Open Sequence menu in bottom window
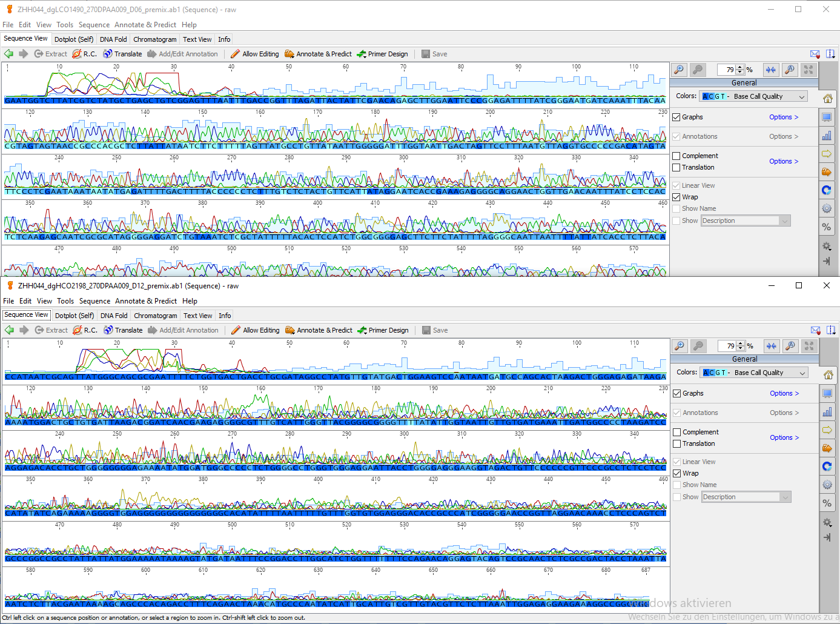 [x=94, y=301]
